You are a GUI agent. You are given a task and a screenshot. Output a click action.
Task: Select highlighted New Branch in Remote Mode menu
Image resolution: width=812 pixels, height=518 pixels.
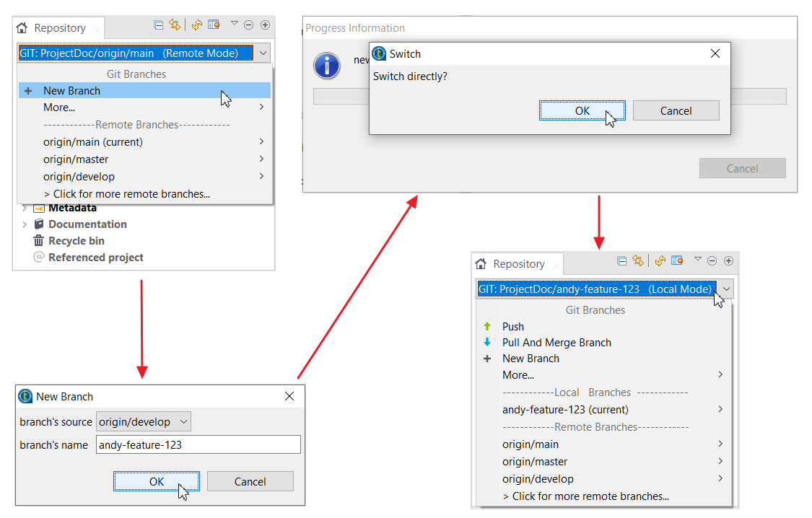[71, 90]
